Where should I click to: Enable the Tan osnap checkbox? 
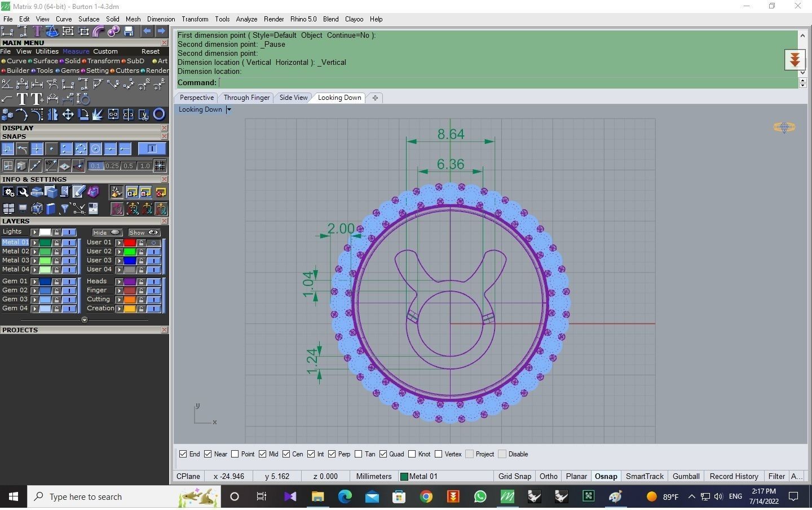click(359, 454)
